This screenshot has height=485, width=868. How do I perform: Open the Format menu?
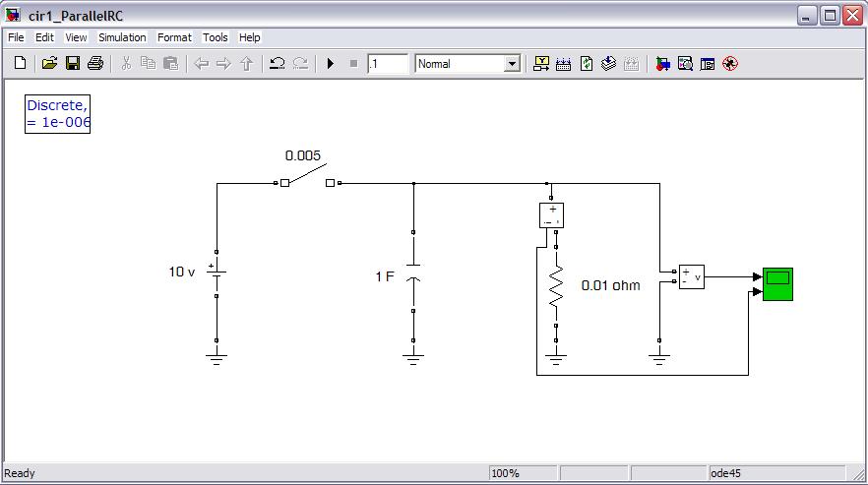pos(174,37)
